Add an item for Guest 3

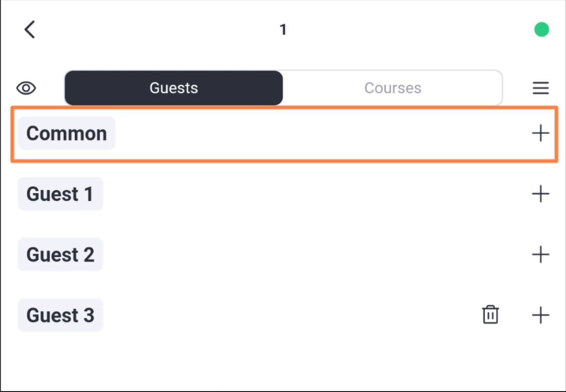(540, 315)
